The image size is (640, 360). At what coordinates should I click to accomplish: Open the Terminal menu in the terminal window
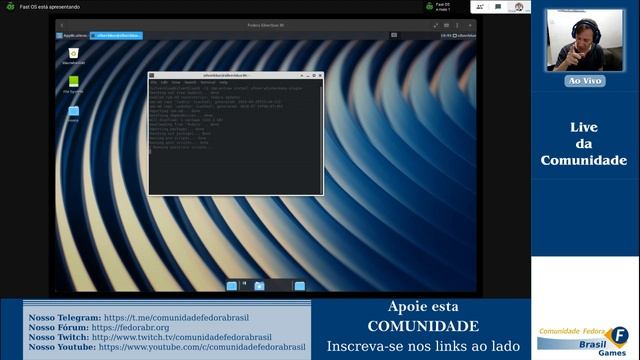[x=207, y=82]
